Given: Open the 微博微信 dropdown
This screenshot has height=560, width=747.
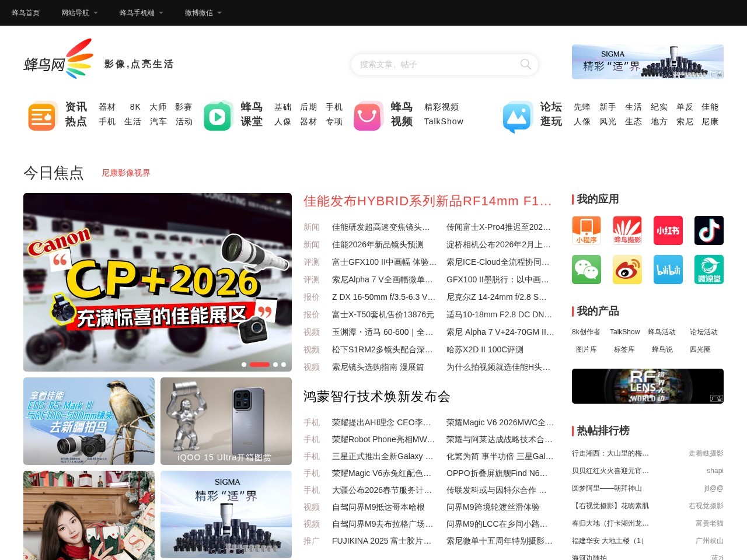Looking at the screenshot, I should click(203, 13).
